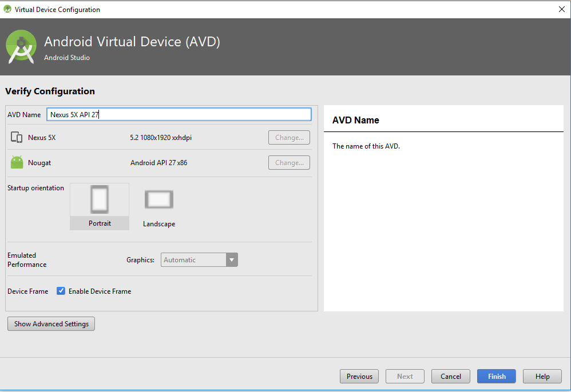Click into the AVD Name text field
571x392 pixels.
179,114
